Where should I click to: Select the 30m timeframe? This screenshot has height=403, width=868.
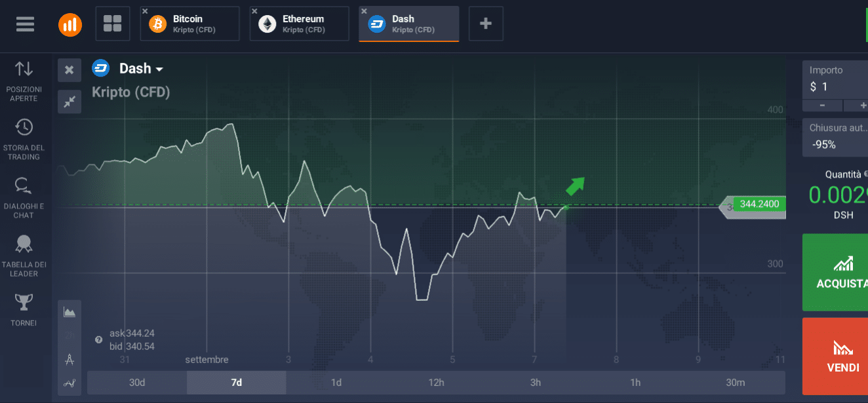point(735,383)
